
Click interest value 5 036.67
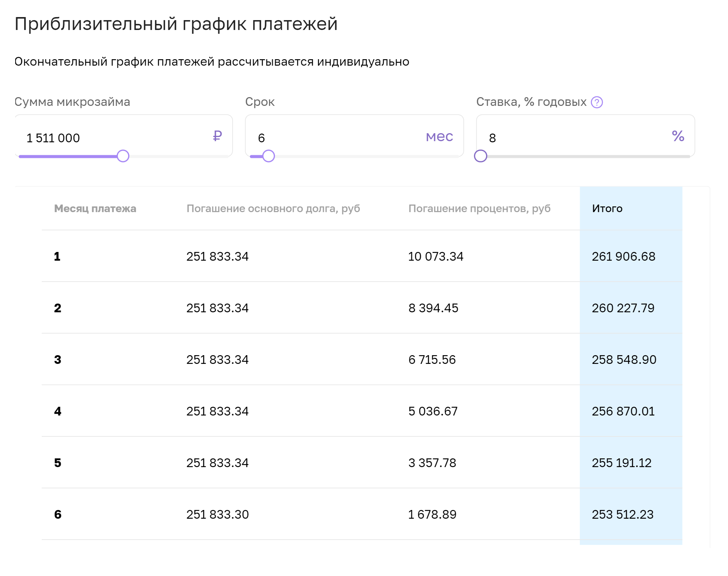[433, 411]
